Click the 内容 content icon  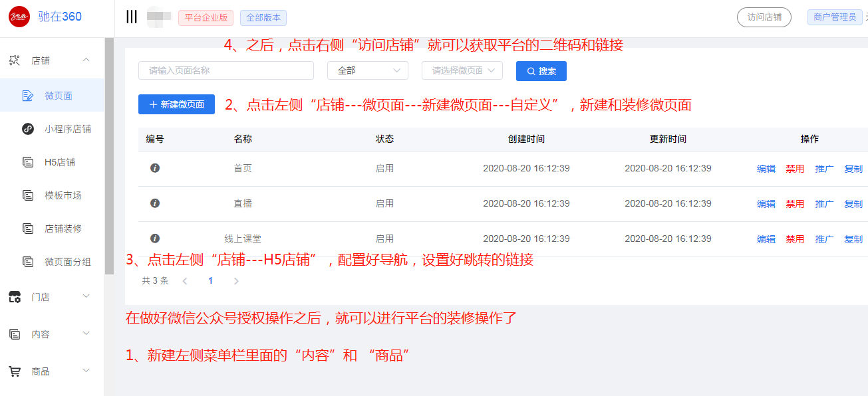click(14, 334)
